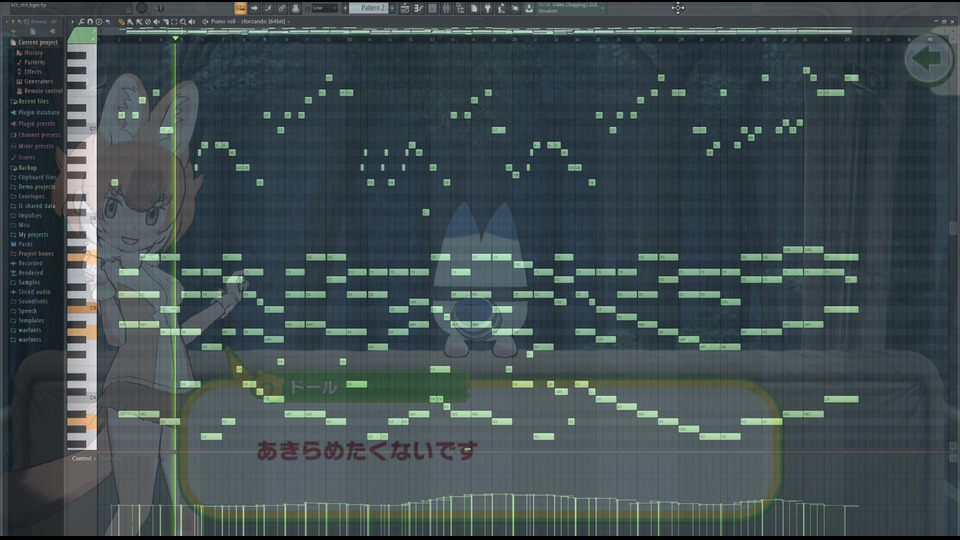Viewport: 960px width, 540px height.
Task: Expand the Channel presets folder
Action: (35, 135)
